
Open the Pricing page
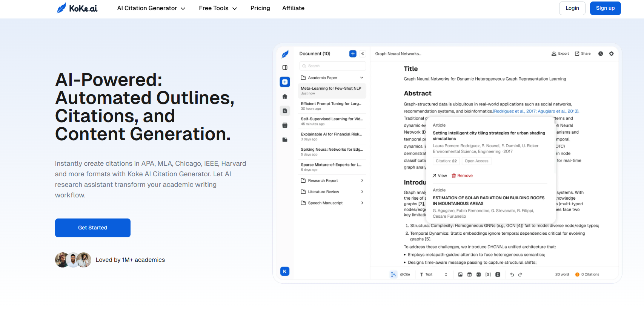pyautogui.click(x=260, y=8)
